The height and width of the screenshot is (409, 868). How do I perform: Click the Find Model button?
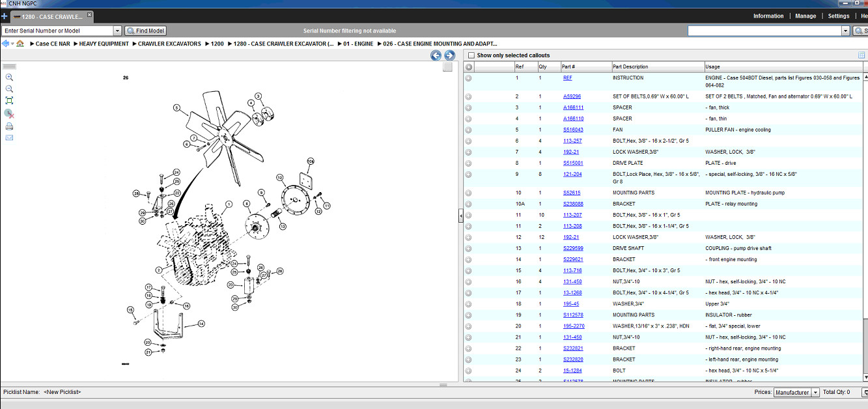pos(146,31)
